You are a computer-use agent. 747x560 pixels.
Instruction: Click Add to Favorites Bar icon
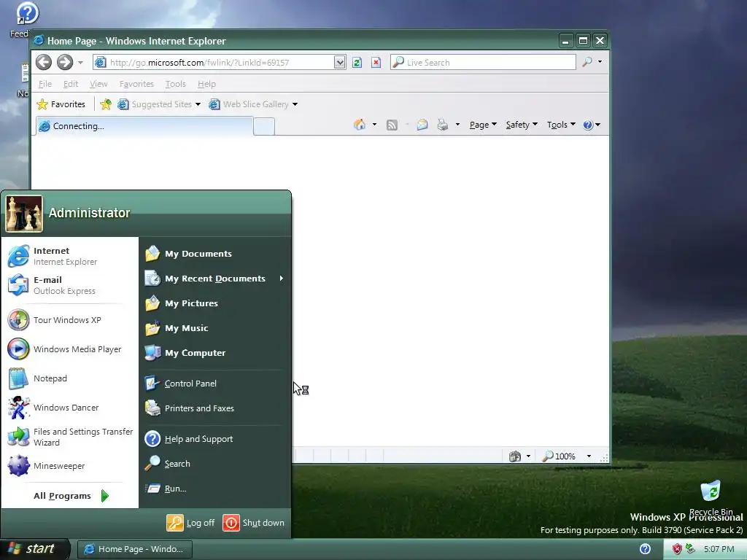click(x=106, y=104)
